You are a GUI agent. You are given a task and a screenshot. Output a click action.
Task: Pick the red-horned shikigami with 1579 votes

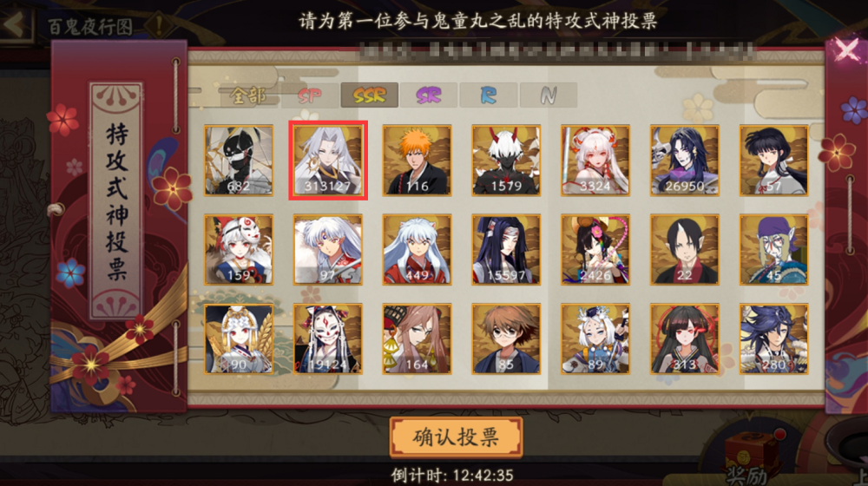[x=506, y=161]
